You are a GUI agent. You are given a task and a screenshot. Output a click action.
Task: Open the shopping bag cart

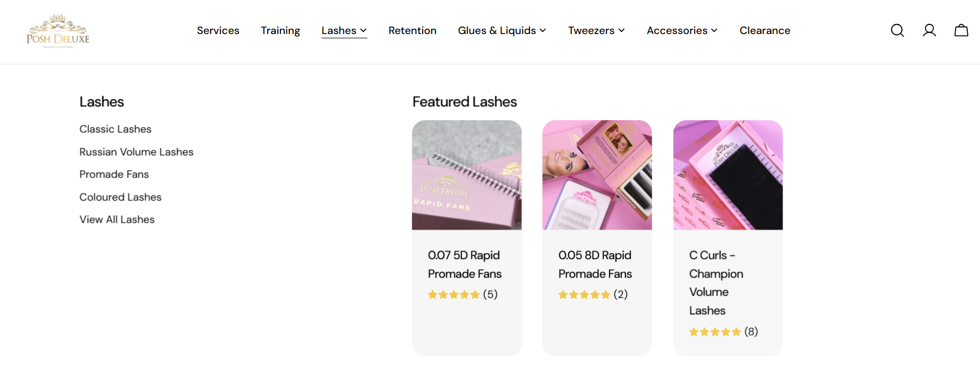[x=961, y=30]
